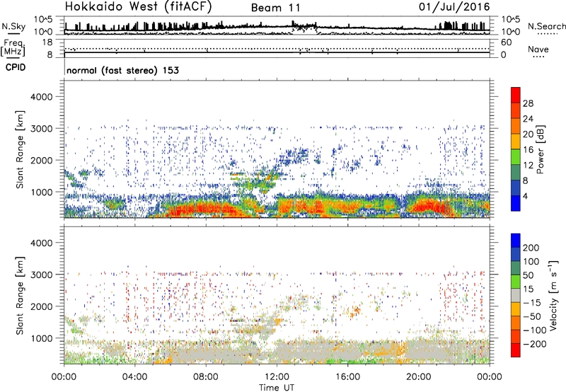The height and width of the screenshot is (392, 566).
Task: Click 'Slant Range [km]' label of Power panel
Action: (20, 149)
